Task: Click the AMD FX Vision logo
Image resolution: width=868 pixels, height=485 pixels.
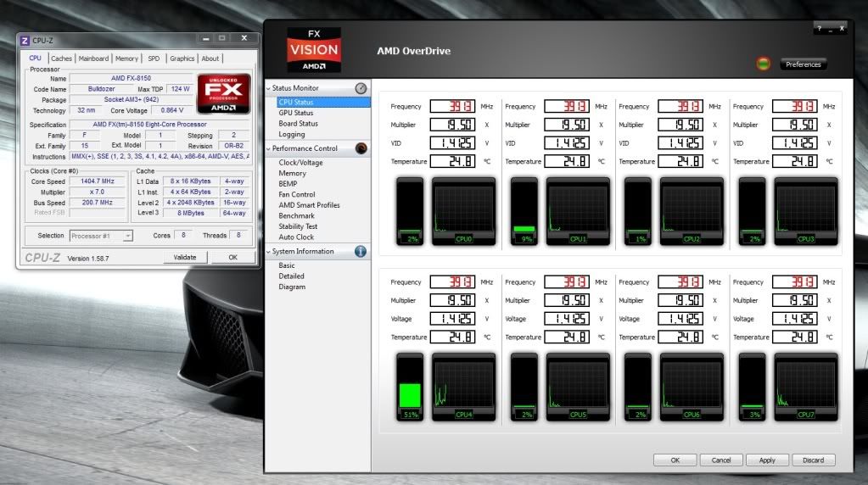Action: [x=314, y=50]
